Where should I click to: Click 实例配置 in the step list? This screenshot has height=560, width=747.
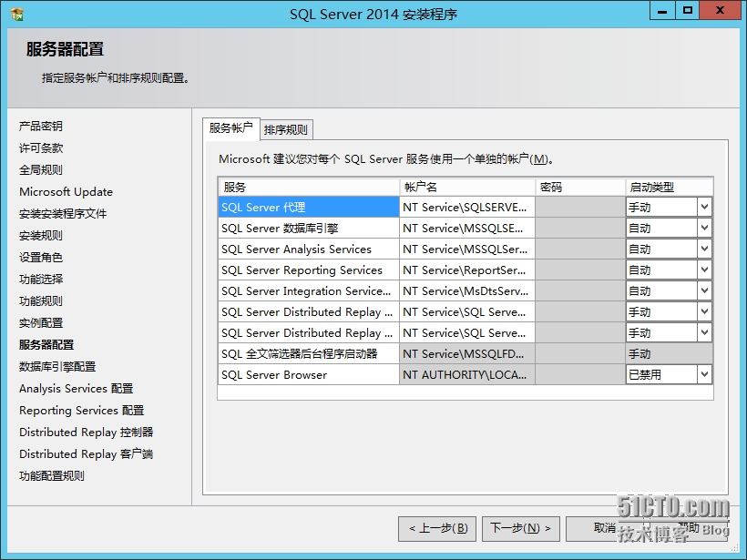41,323
